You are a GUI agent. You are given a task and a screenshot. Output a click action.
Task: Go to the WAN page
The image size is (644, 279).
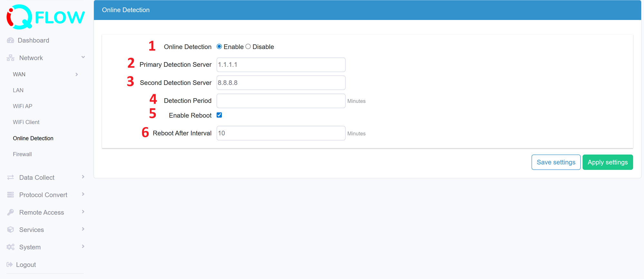pyautogui.click(x=19, y=74)
